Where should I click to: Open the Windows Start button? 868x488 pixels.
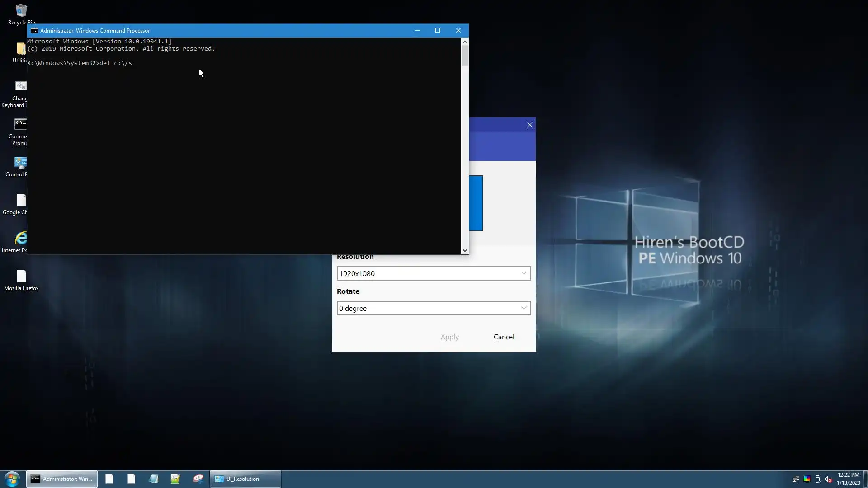[x=12, y=479]
